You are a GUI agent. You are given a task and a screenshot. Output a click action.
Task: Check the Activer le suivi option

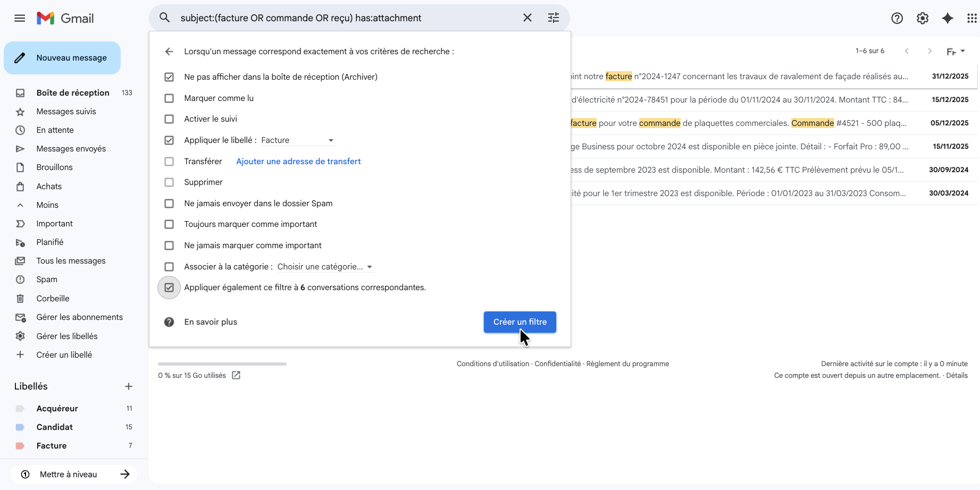click(169, 119)
